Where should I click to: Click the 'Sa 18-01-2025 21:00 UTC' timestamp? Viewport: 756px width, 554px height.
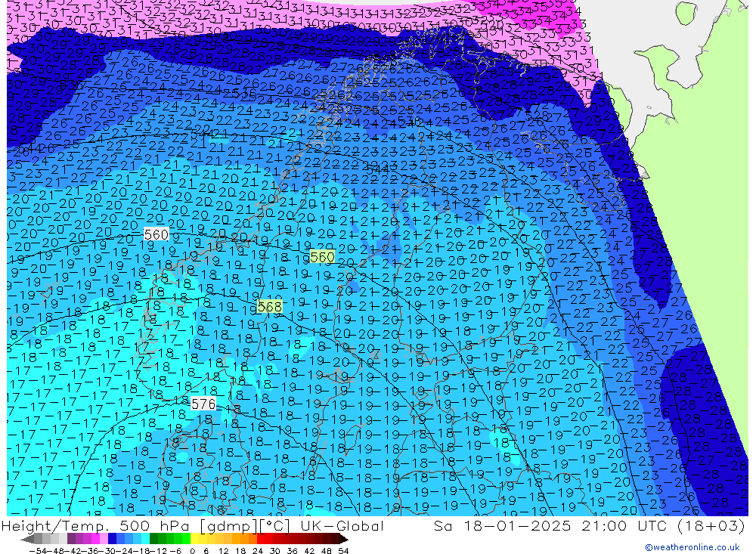(x=552, y=525)
